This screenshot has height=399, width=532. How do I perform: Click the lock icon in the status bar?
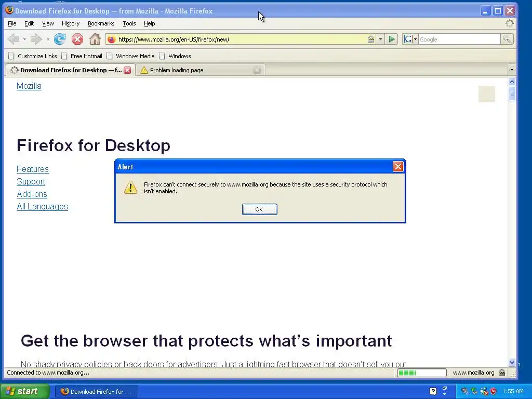click(502, 373)
